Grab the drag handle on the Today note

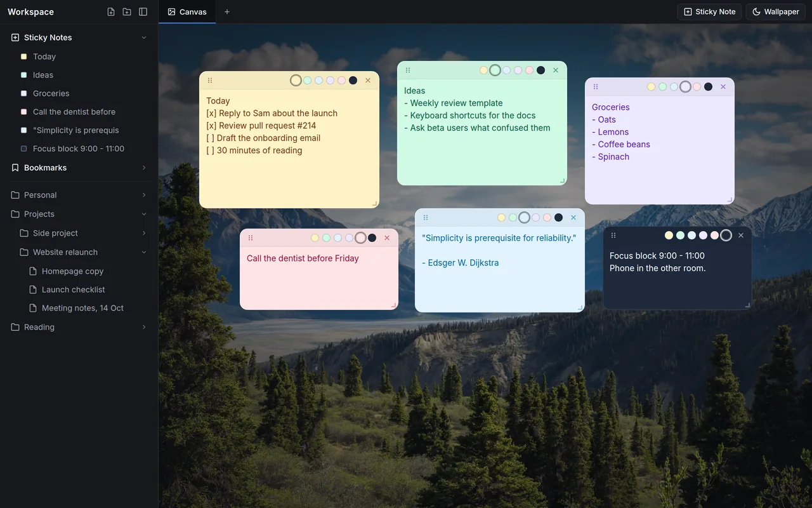click(x=210, y=81)
